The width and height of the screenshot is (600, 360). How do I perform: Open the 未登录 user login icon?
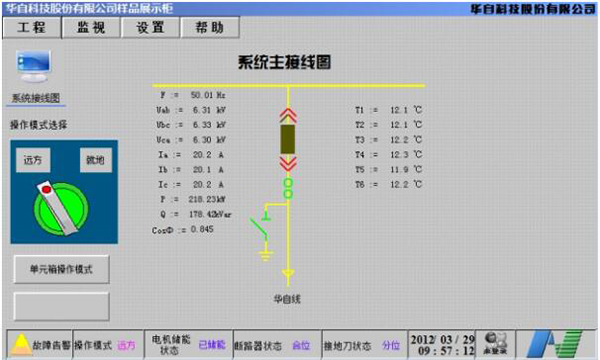[495, 343]
